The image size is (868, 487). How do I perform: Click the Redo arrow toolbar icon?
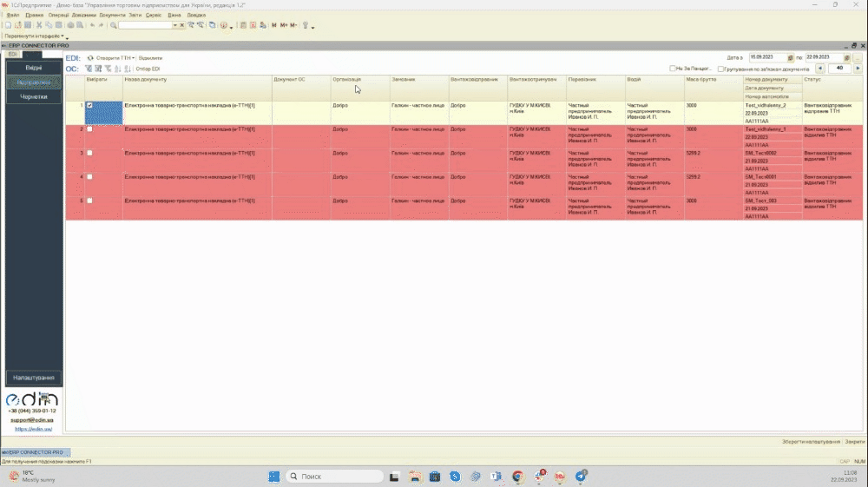coord(101,25)
